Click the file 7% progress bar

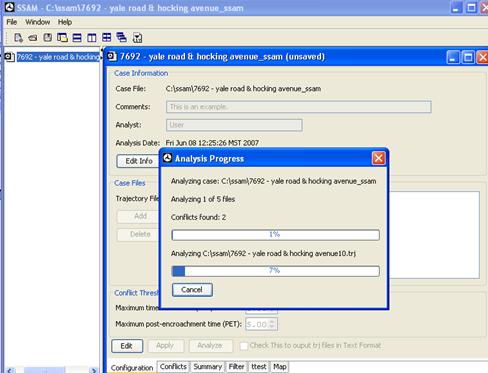[275, 271]
